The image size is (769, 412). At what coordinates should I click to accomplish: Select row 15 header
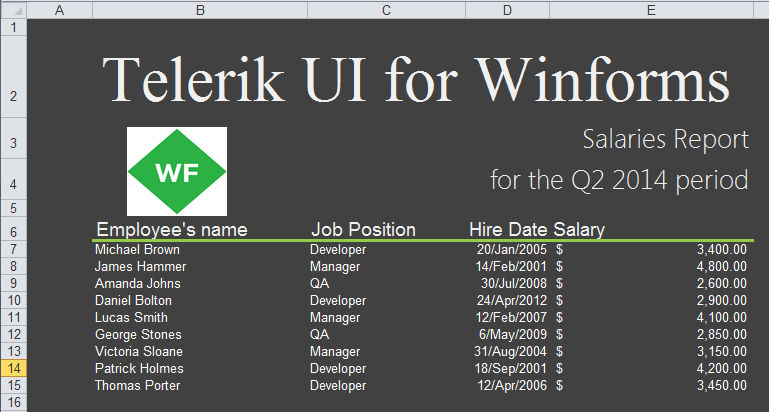tap(14, 386)
